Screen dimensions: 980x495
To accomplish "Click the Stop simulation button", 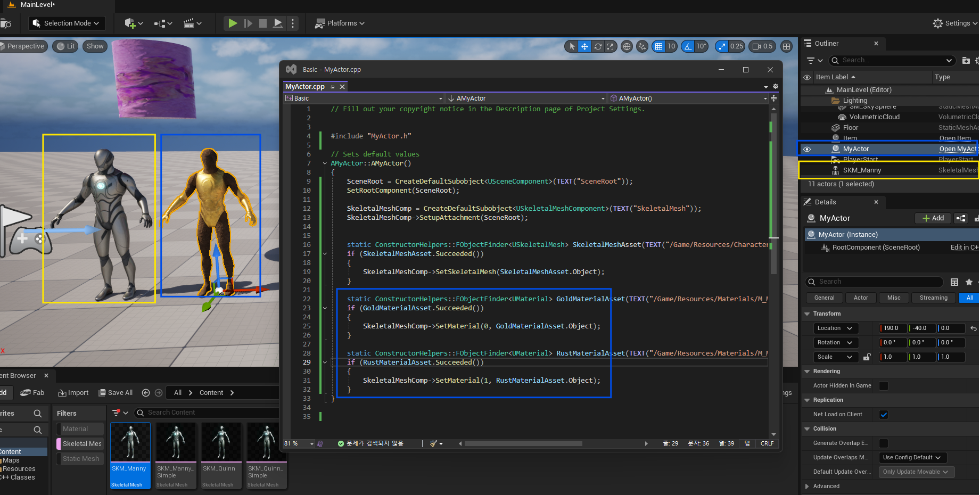I will 263,23.
